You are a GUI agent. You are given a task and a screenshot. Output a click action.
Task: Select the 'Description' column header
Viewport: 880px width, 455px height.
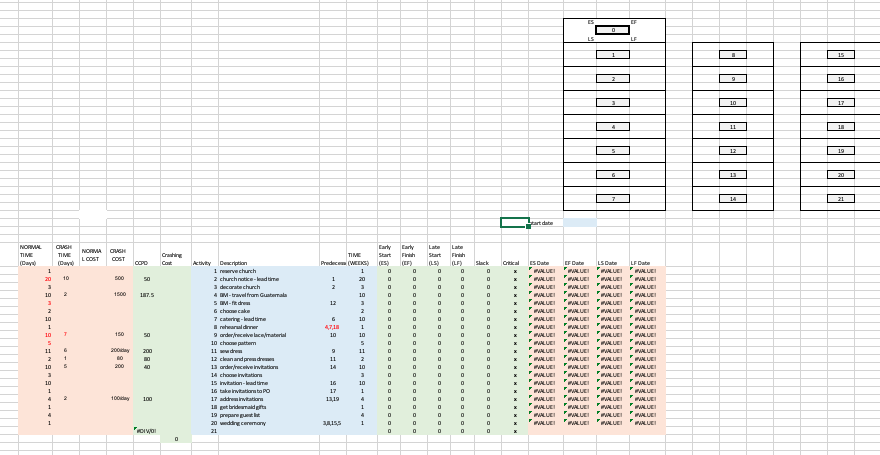[x=269, y=263]
